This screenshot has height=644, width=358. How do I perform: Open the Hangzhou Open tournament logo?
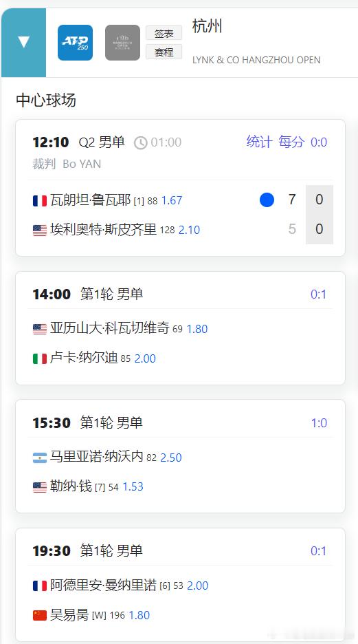[122, 43]
